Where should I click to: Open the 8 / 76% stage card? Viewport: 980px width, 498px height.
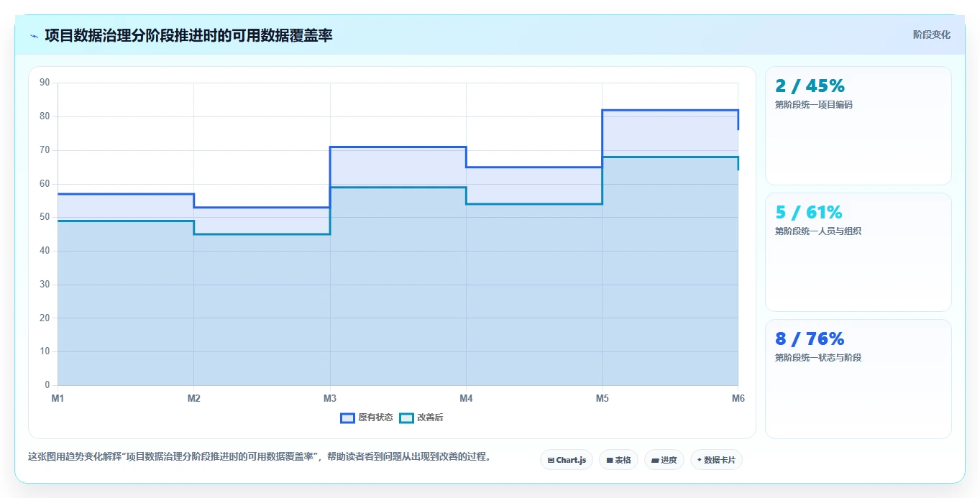tap(858, 379)
